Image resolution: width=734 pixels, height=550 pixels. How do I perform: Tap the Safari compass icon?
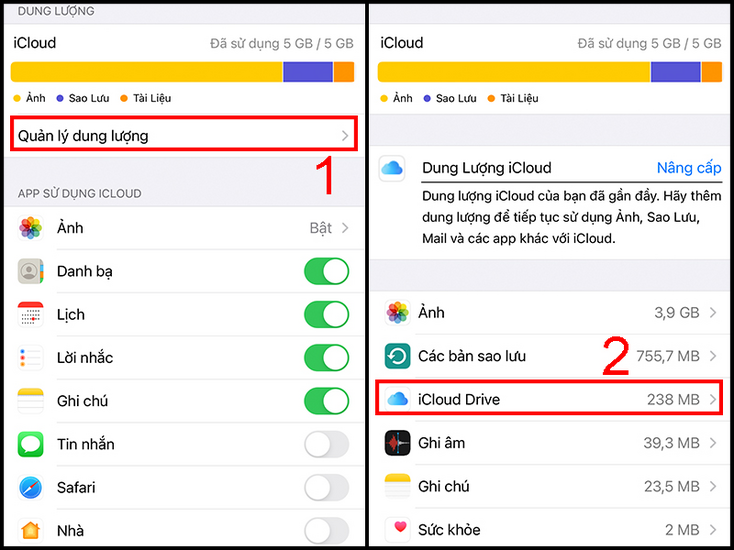(x=30, y=487)
